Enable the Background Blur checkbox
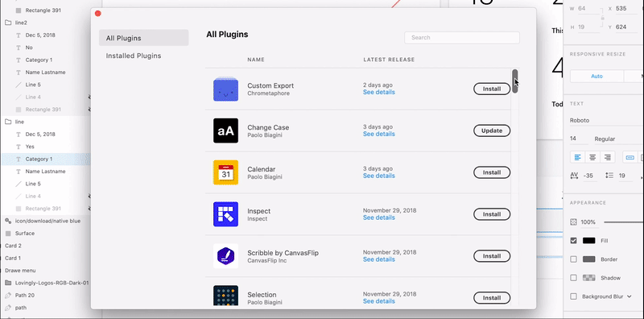The image size is (644, 319). point(574,296)
